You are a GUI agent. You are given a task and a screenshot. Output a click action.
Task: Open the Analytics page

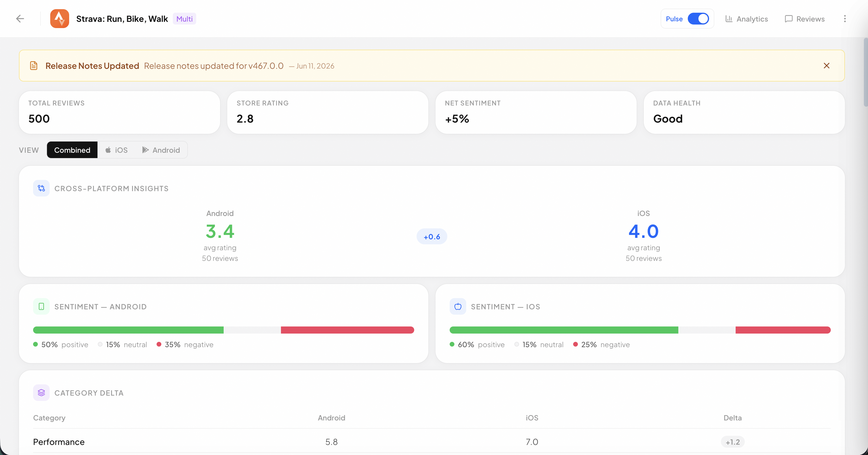(x=746, y=19)
